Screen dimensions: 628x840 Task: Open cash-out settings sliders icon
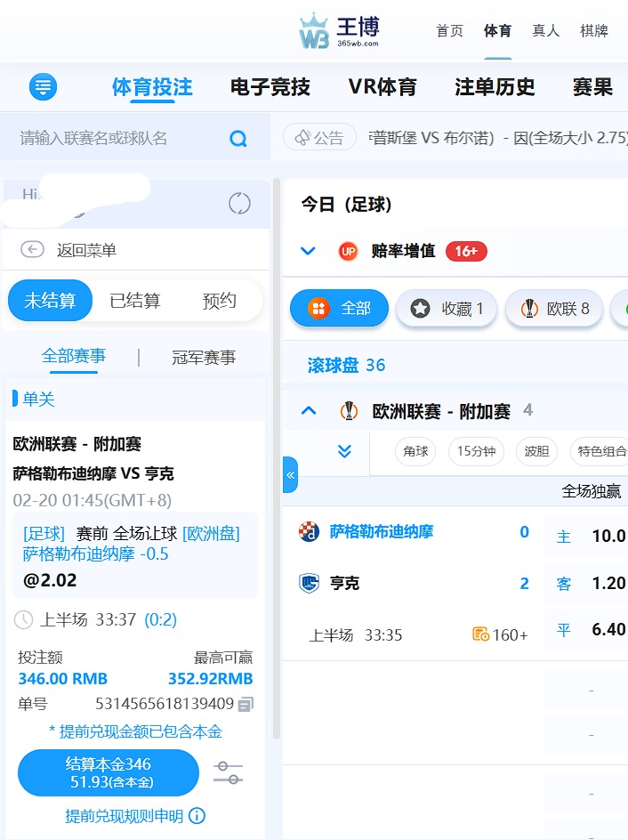229,772
